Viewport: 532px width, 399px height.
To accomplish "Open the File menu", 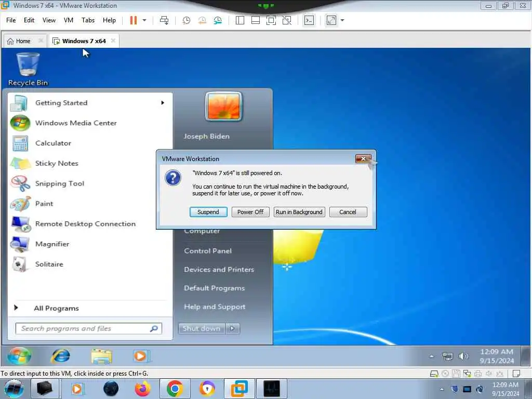I will click(x=11, y=20).
